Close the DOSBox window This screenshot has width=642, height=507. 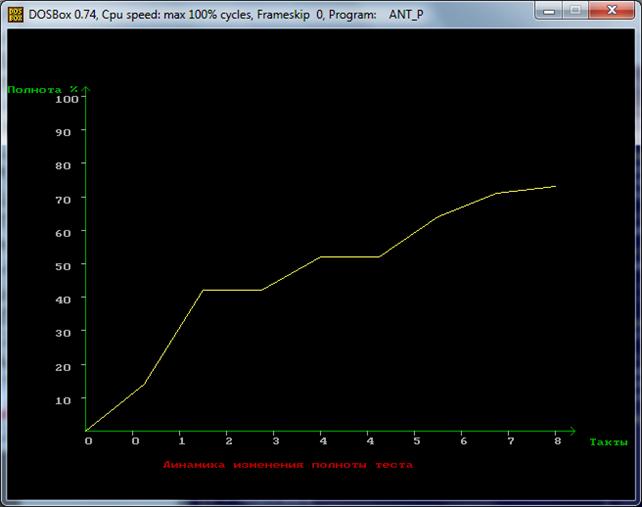612,11
